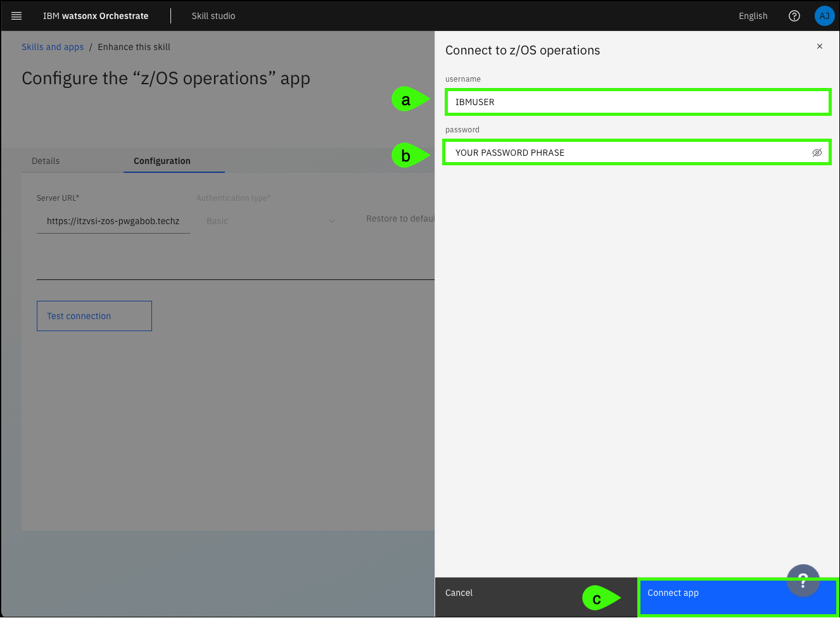Click the Server URL input field
The width and height of the screenshot is (840, 618).
[x=113, y=221]
